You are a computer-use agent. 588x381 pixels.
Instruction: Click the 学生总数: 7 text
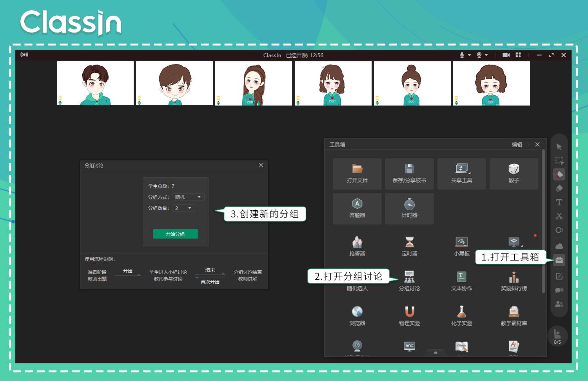pos(161,186)
